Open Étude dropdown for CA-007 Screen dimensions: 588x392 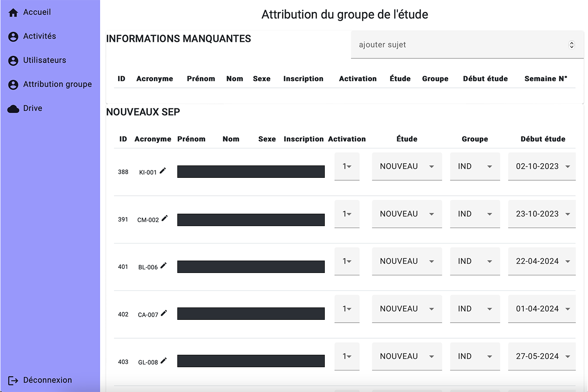407,309
